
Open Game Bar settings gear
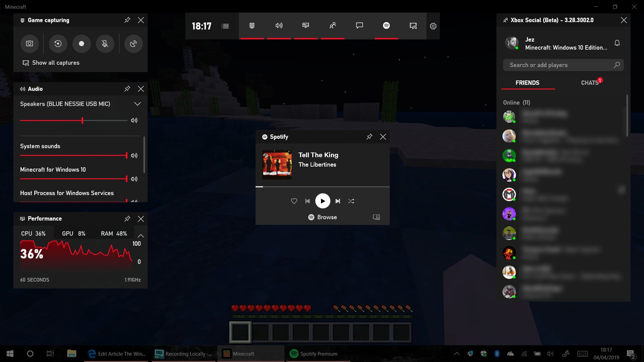click(433, 26)
